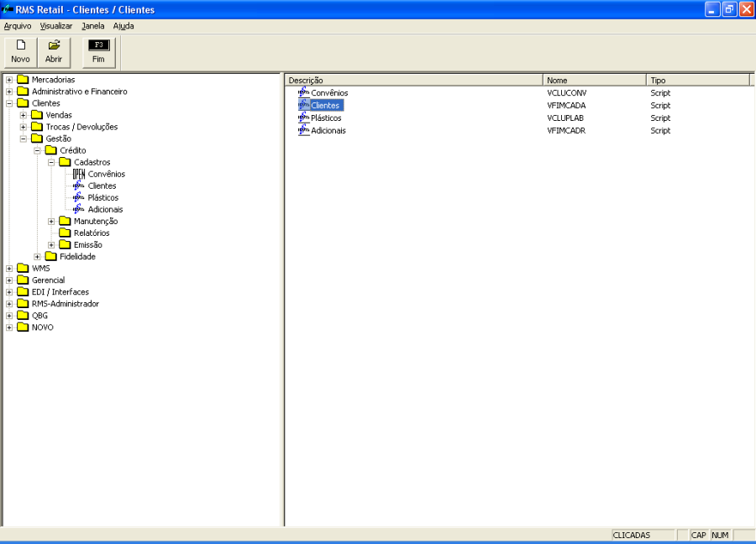Collapse the Clientes root tree node

9,103
